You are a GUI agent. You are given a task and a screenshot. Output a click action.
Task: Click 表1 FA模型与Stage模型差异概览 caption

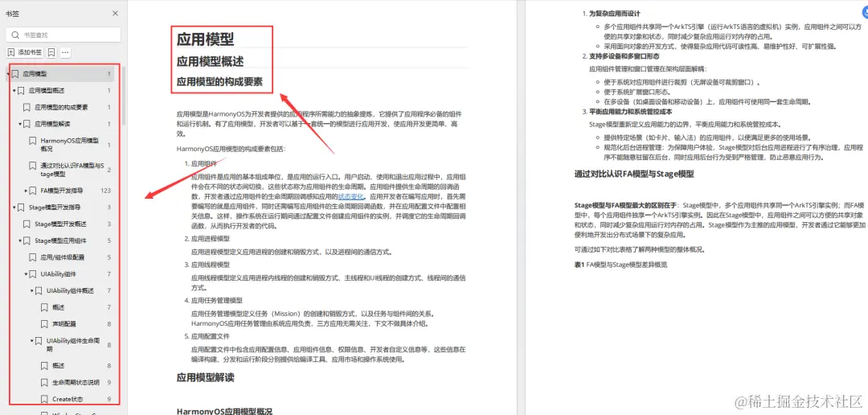pyautogui.click(x=620, y=265)
